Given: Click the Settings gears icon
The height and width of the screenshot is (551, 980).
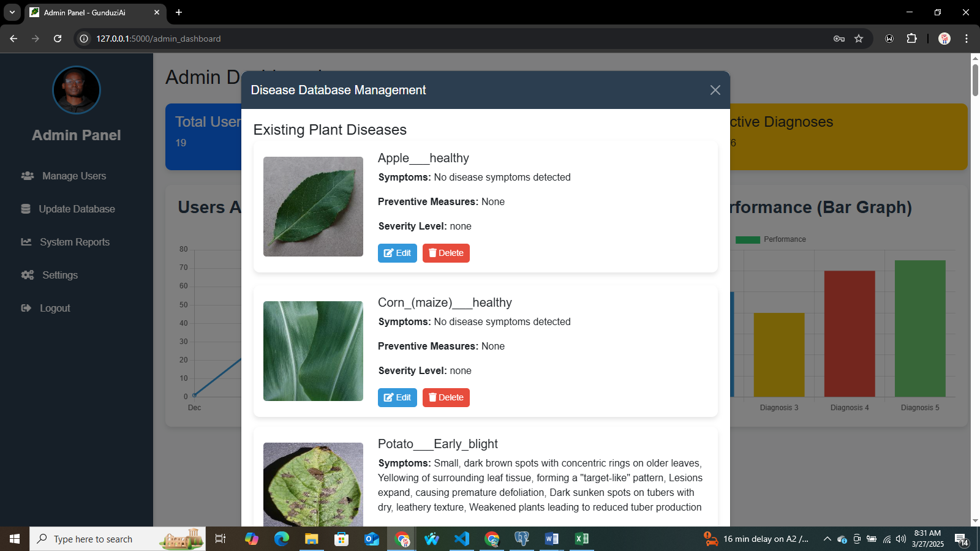Looking at the screenshot, I should point(28,275).
